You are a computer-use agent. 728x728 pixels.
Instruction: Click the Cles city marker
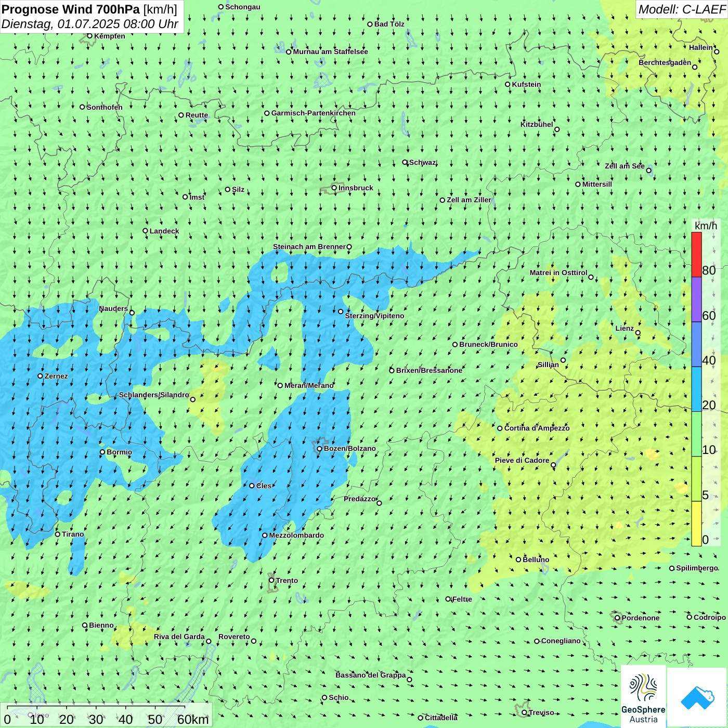coord(252,486)
